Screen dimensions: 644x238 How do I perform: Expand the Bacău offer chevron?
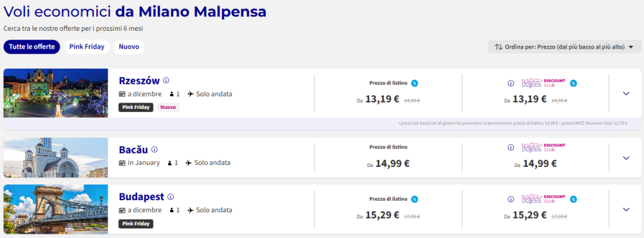tap(626, 158)
